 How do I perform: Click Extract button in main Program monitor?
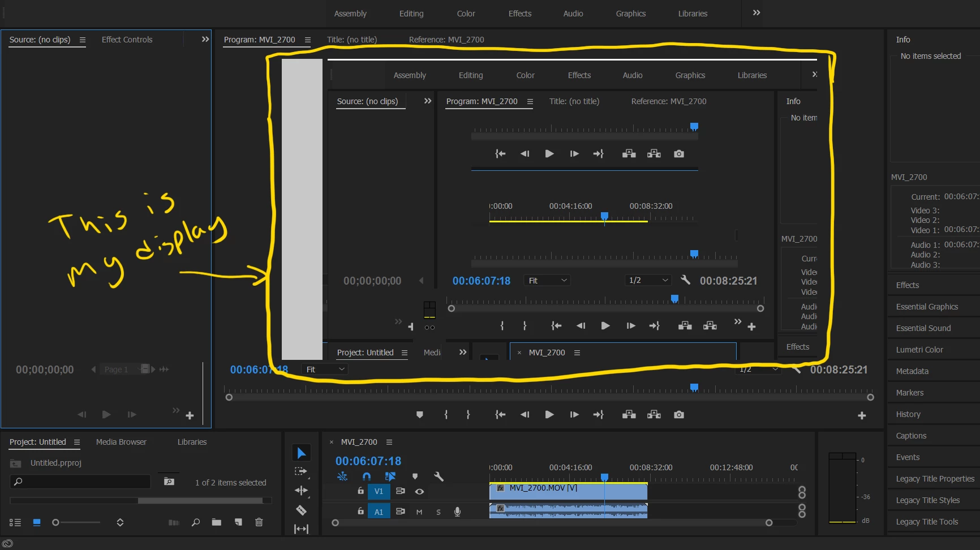pos(654,415)
